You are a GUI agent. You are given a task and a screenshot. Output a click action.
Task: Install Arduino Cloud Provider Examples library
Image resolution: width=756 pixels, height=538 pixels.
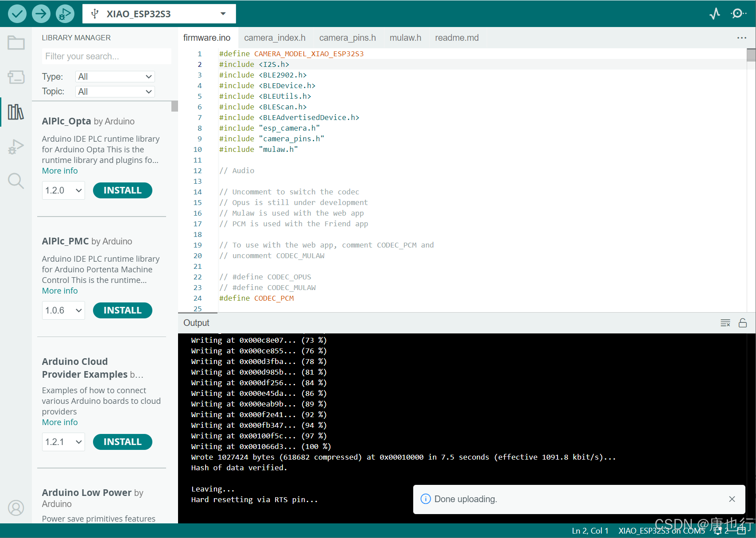pos(123,442)
